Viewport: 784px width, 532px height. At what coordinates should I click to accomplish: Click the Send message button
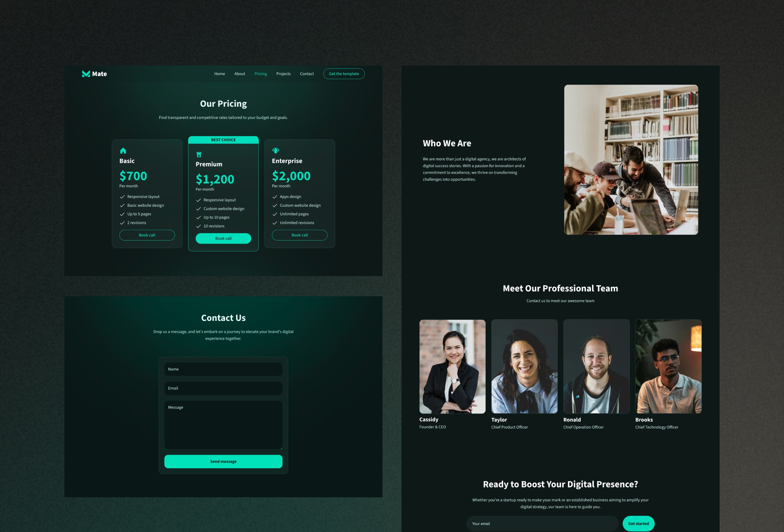pos(223,461)
